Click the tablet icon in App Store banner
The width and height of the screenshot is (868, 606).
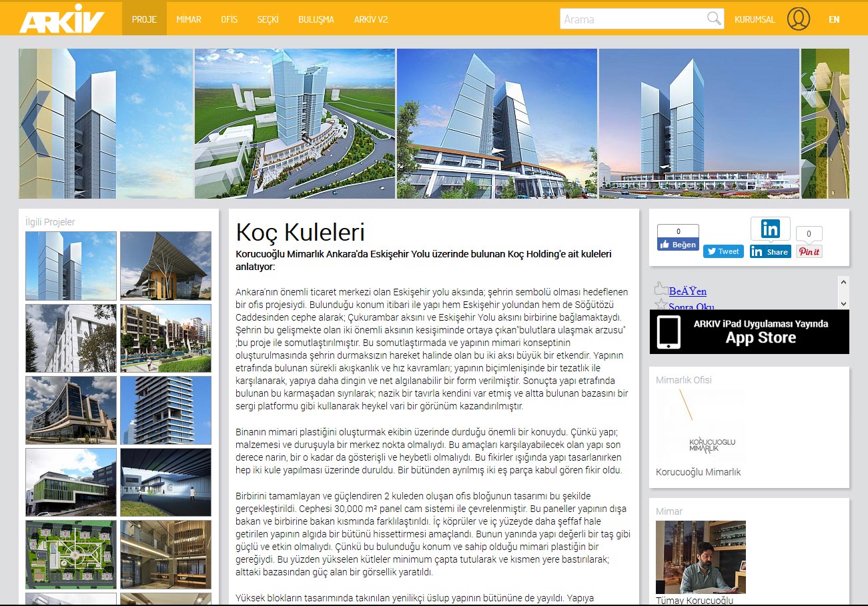point(669,331)
